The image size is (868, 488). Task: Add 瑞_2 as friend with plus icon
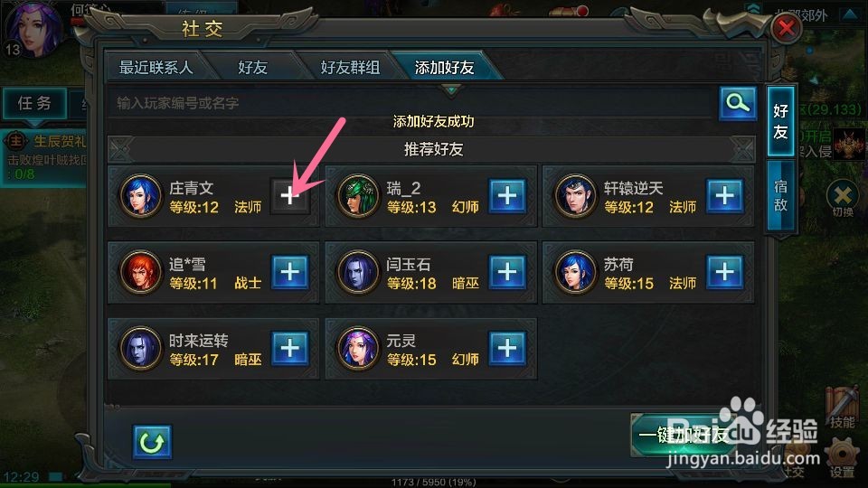[507, 196]
